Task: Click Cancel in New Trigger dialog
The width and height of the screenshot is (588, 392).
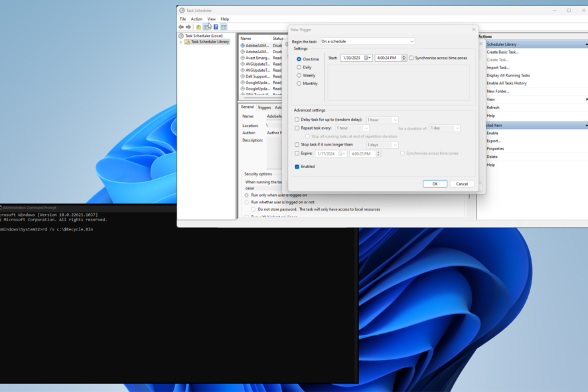Action: click(x=462, y=184)
